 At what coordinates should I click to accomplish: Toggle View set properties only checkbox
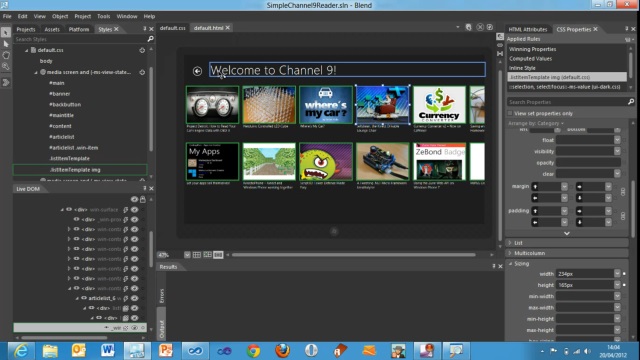(x=510, y=113)
